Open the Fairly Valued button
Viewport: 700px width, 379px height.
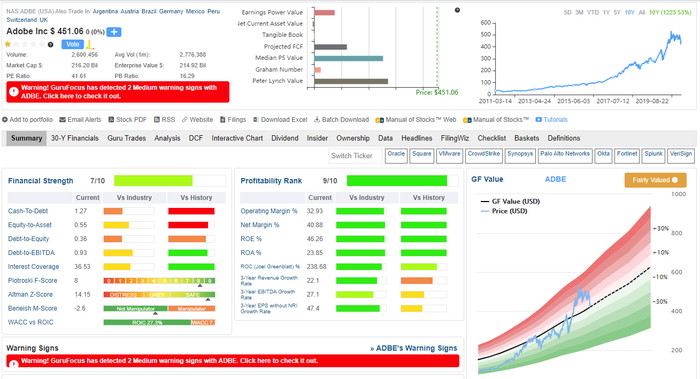click(655, 180)
